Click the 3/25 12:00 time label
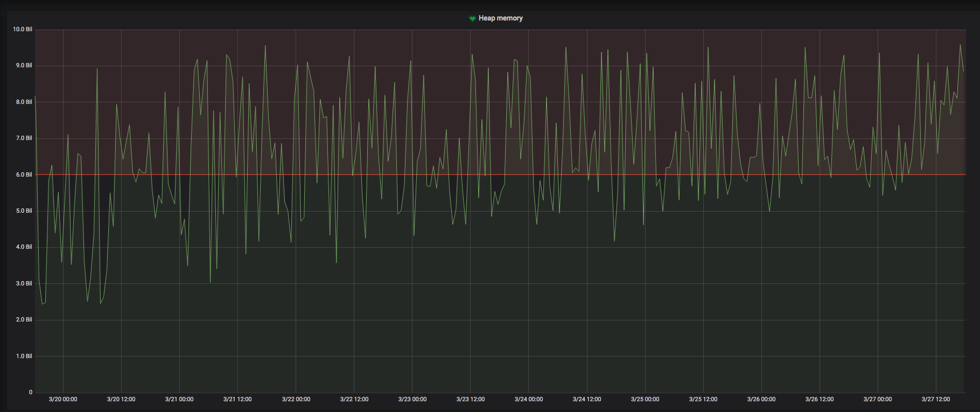This screenshot has width=980, height=412. point(703,399)
